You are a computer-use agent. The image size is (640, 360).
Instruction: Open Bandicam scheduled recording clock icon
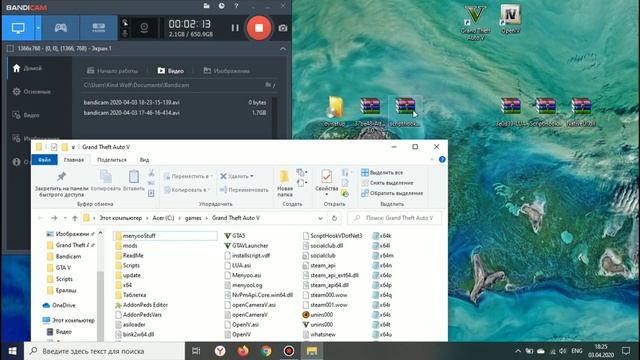[x=222, y=6]
